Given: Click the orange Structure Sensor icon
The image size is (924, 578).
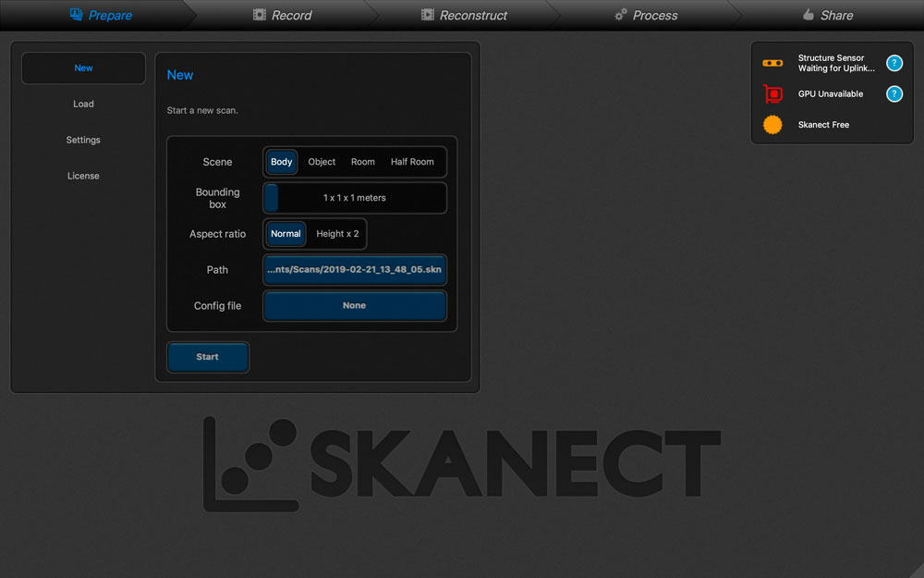Looking at the screenshot, I should pos(772,63).
